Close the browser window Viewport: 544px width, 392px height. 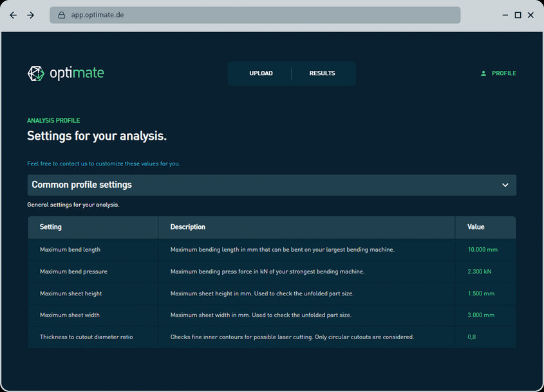click(530, 15)
